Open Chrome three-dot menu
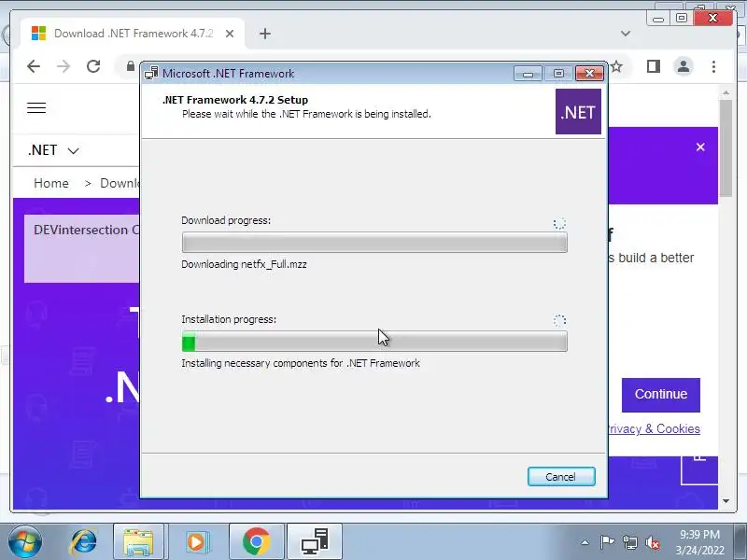Image resolution: width=747 pixels, height=560 pixels. coord(713,66)
